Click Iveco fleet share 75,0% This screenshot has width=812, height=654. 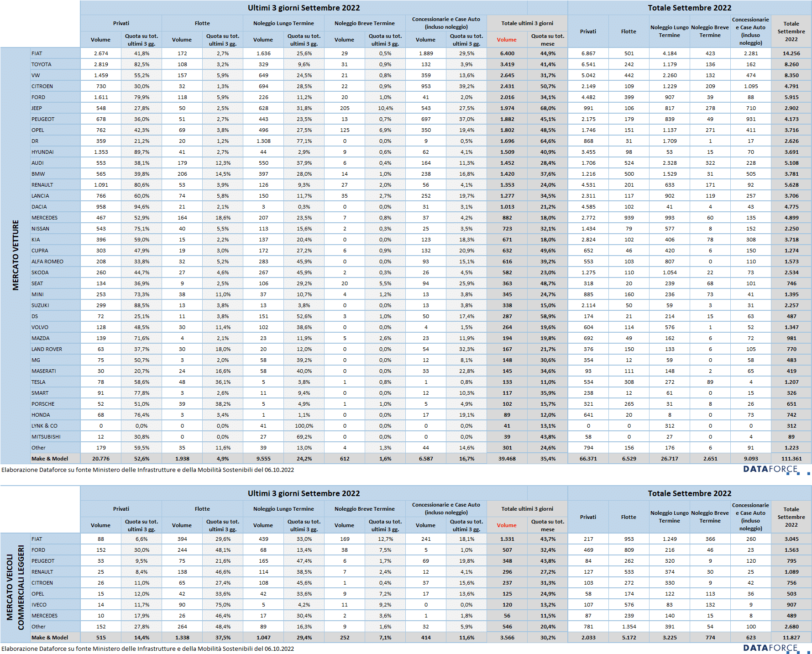(223, 605)
